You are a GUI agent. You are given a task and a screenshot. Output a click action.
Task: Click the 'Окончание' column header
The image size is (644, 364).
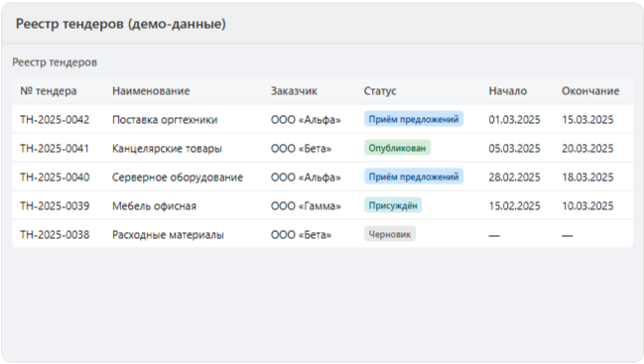[x=590, y=91]
